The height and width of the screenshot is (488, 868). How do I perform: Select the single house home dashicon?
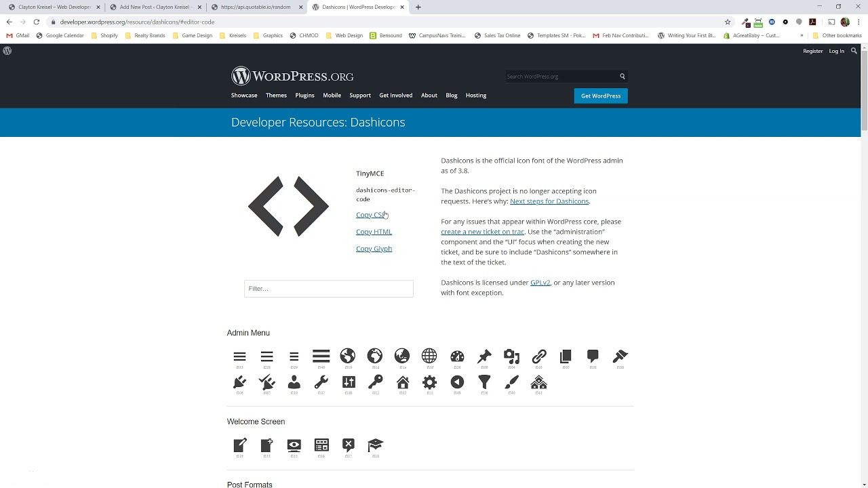pyautogui.click(x=403, y=382)
